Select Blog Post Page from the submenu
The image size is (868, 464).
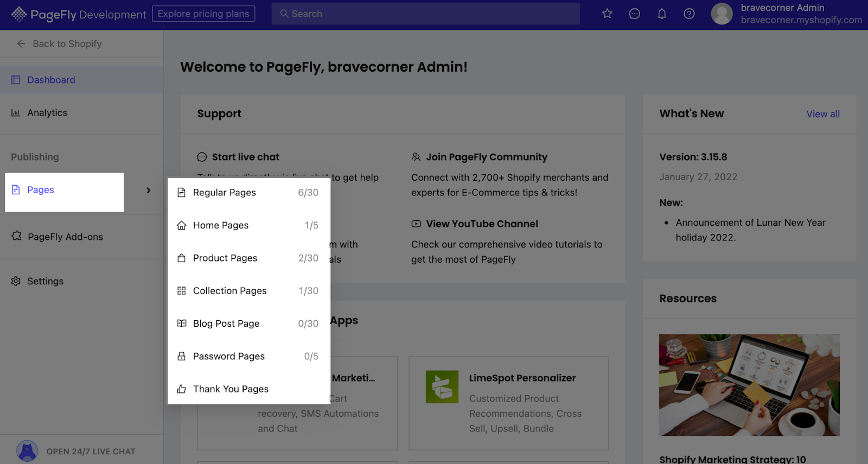[249, 323]
